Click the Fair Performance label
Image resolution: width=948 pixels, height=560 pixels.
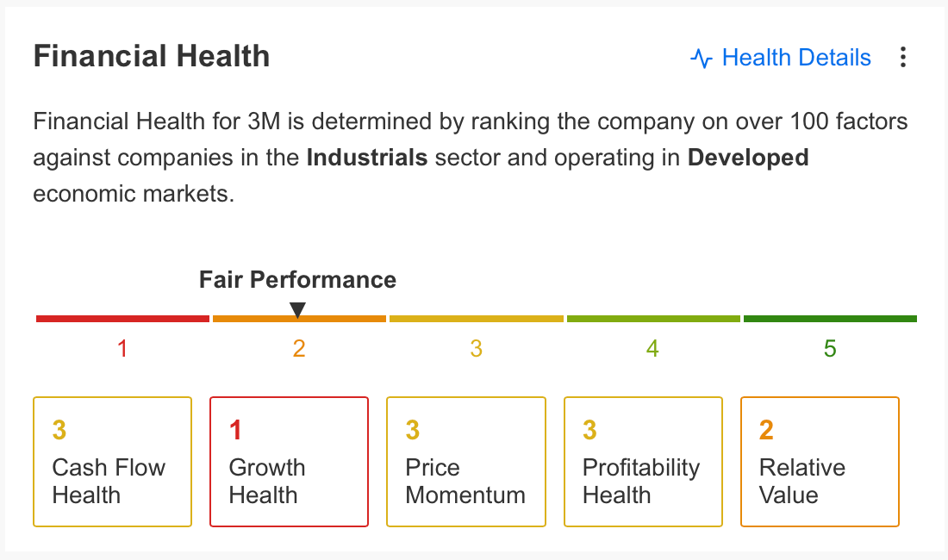point(297,280)
